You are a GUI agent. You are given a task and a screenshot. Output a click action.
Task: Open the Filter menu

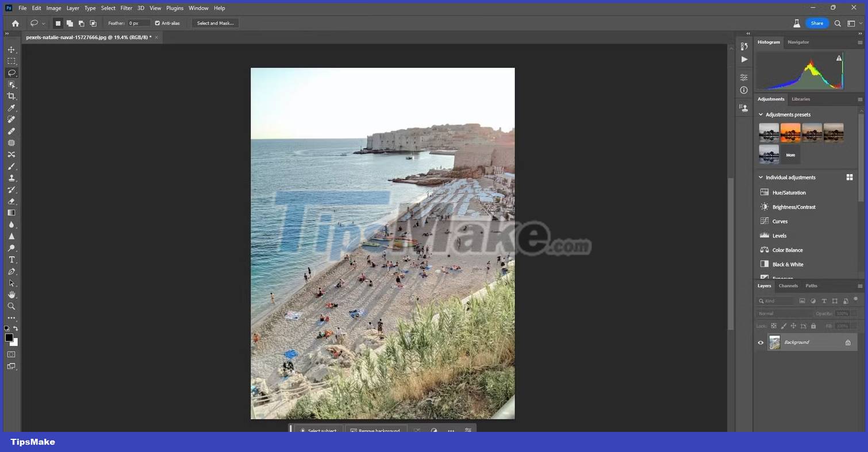click(126, 7)
